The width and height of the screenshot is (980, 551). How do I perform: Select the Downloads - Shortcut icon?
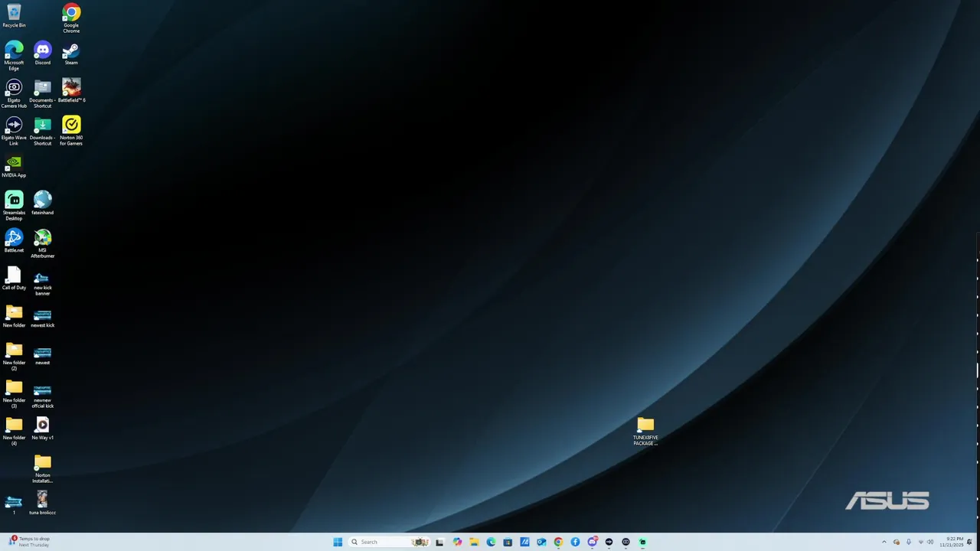coord(43,130)
